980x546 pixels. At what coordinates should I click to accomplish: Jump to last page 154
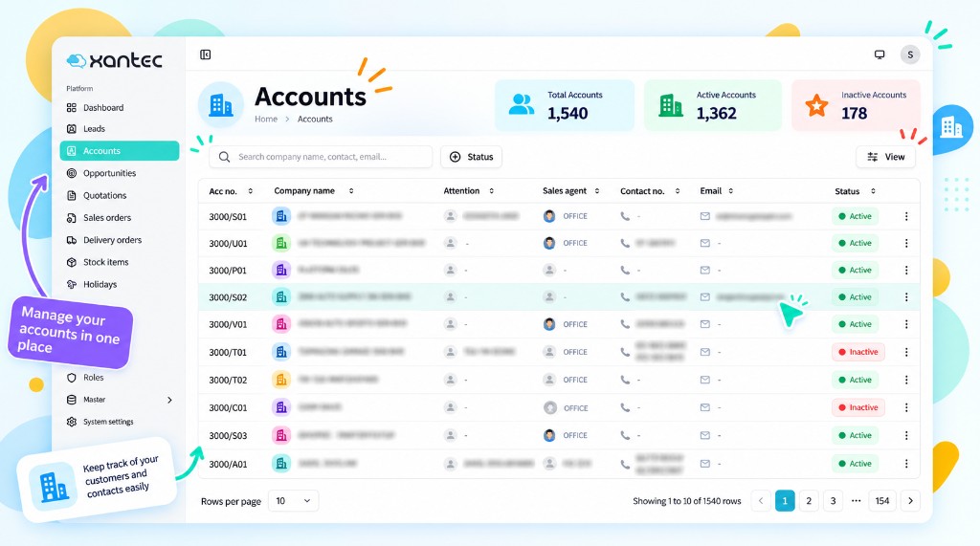tap(881, 501)
